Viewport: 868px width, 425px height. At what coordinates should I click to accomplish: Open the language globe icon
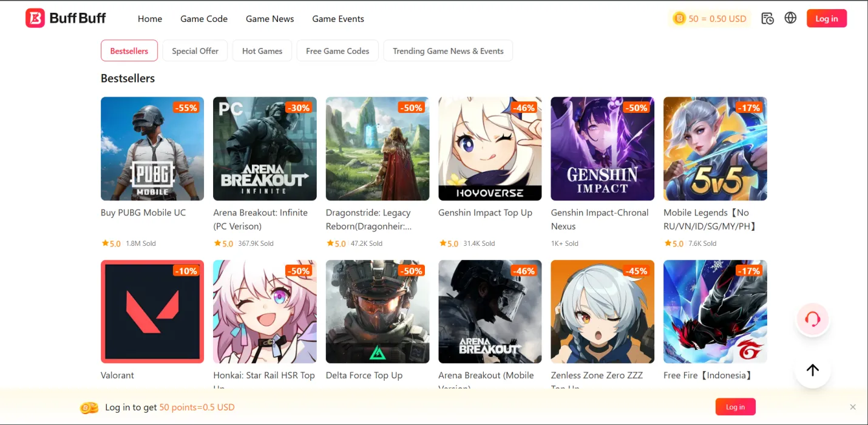790,18
